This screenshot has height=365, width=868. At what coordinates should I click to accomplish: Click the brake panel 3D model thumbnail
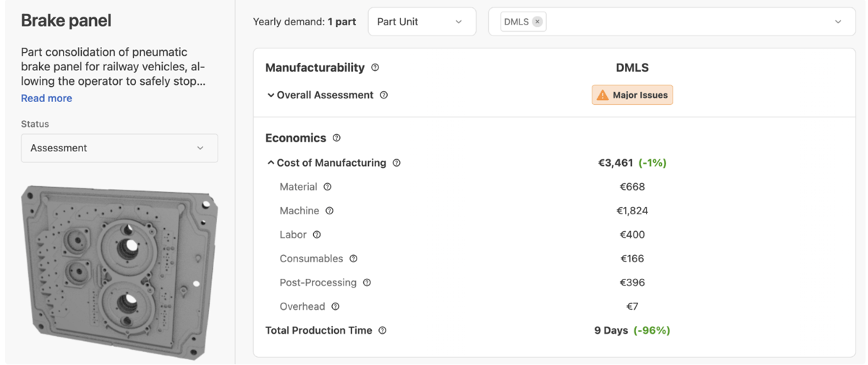click(118, 272)
